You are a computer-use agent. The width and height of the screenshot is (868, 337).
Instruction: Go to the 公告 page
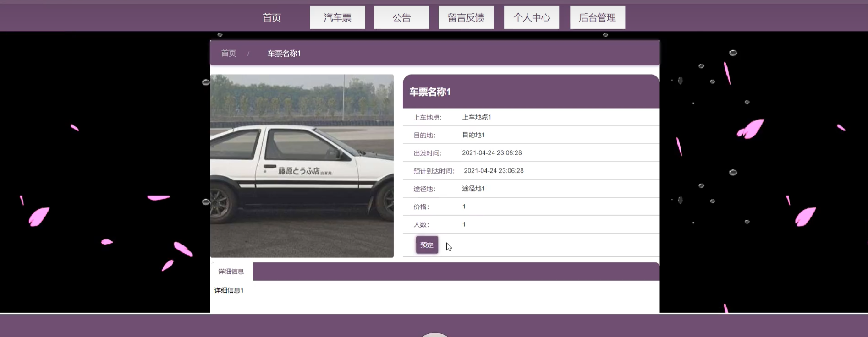click(402, 17)
